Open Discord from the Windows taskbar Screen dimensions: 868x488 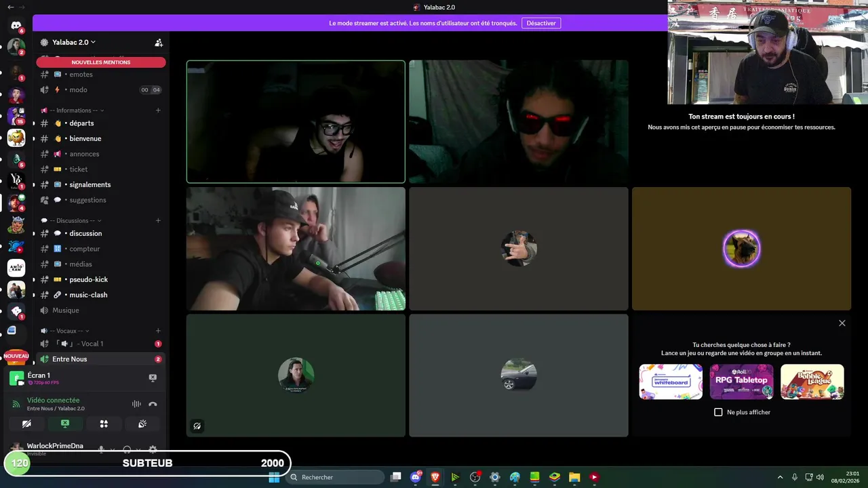[x=416, y=477]
